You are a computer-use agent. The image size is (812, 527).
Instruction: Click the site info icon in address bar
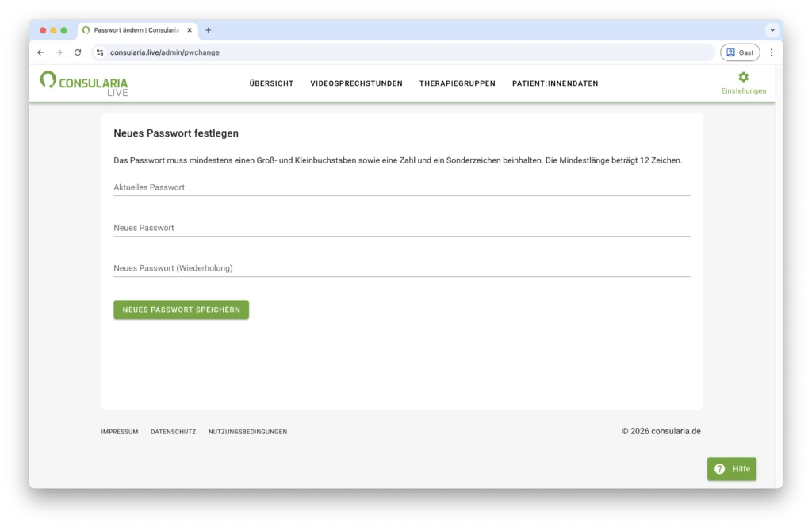(x=100, y=52)
